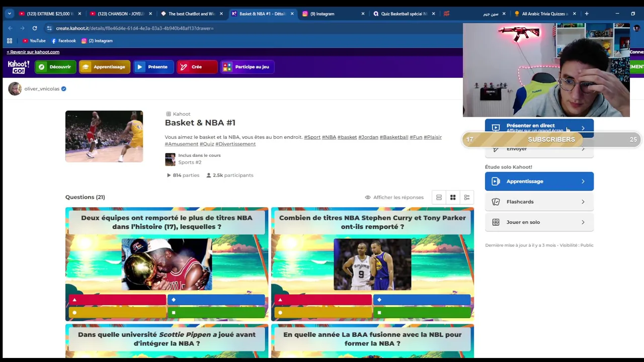
Task: Click the verified badge next to oliver_vnicolas
Action: 64,89
